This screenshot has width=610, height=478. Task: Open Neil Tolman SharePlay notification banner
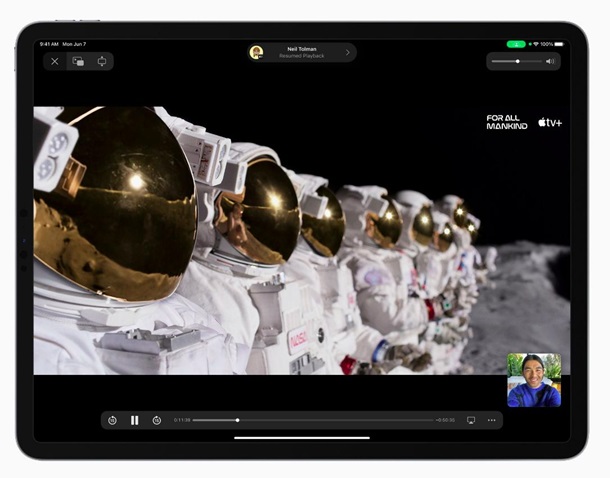302,52
